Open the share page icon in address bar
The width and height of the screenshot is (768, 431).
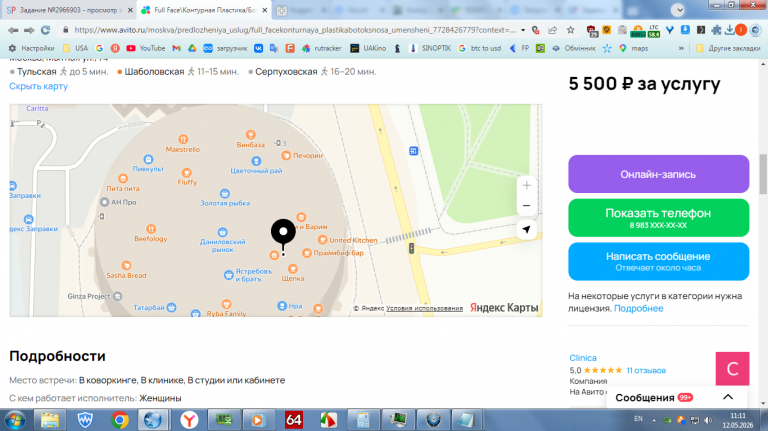tap(553, 30)
